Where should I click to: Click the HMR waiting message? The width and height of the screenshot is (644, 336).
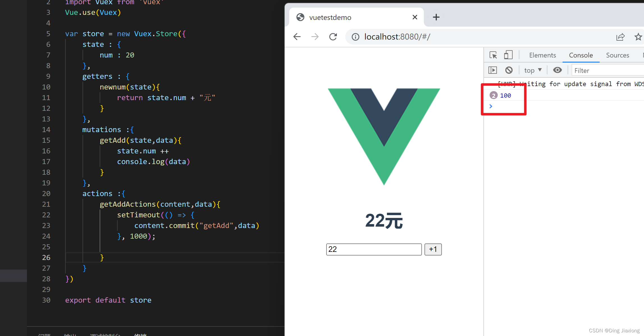(x=571, y=84)
